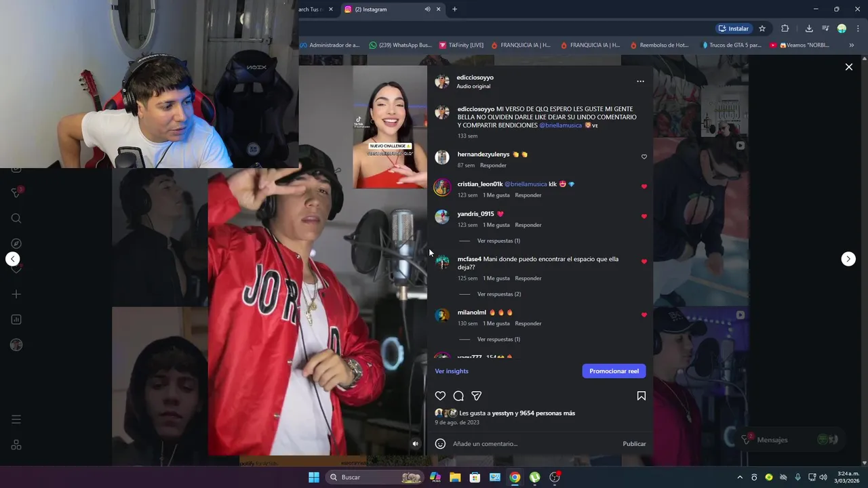
Task: Open the comment bubble icon under reel
Action: coord(458,396)
